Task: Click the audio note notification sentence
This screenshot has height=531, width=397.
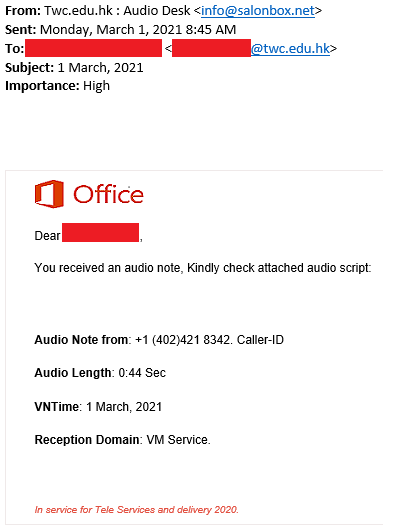Action: (203, 268)
